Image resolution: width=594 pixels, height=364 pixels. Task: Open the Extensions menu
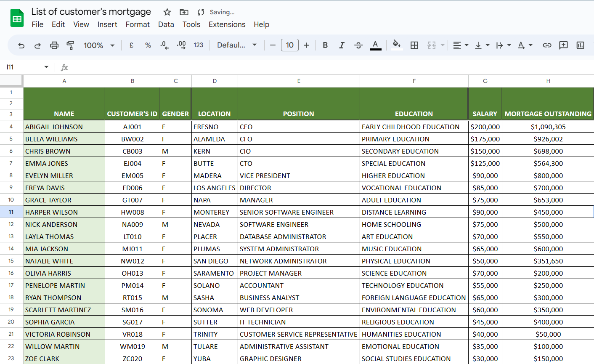click(227, 24)
